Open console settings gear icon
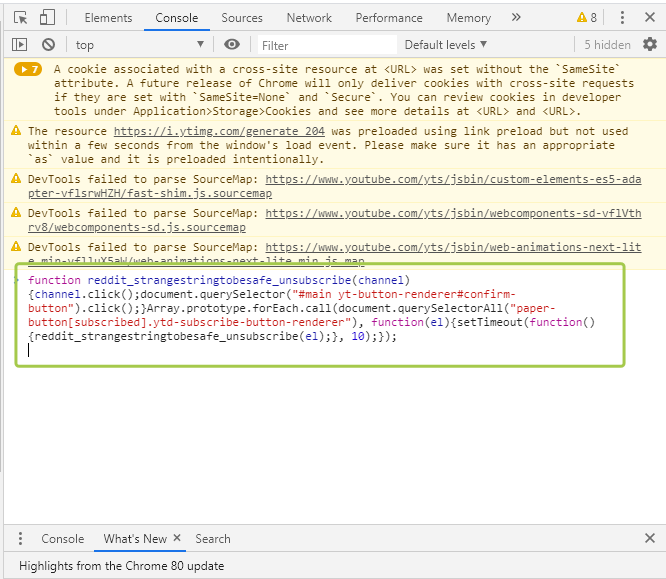 650,44
